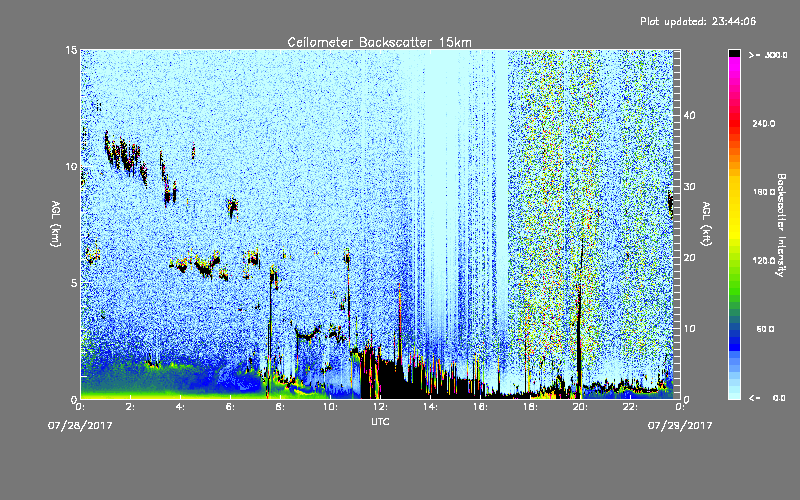800x500 pixels.
Task: Select the '4:' hour tick label
Action: (x=180, y=407)
